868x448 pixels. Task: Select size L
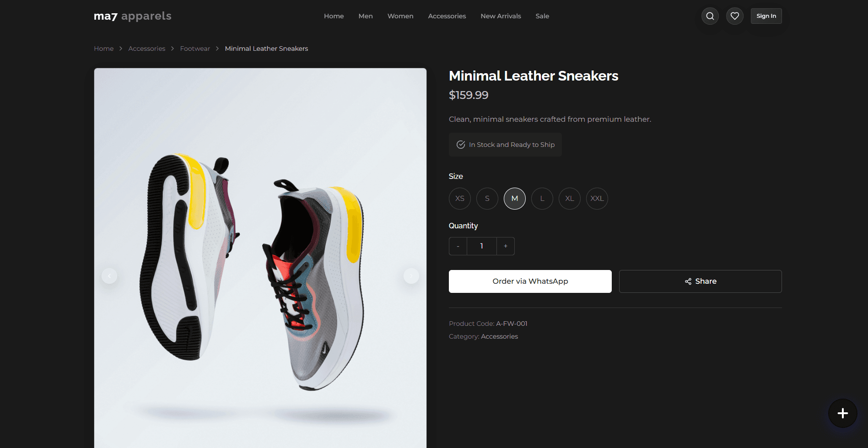point(542,199)
